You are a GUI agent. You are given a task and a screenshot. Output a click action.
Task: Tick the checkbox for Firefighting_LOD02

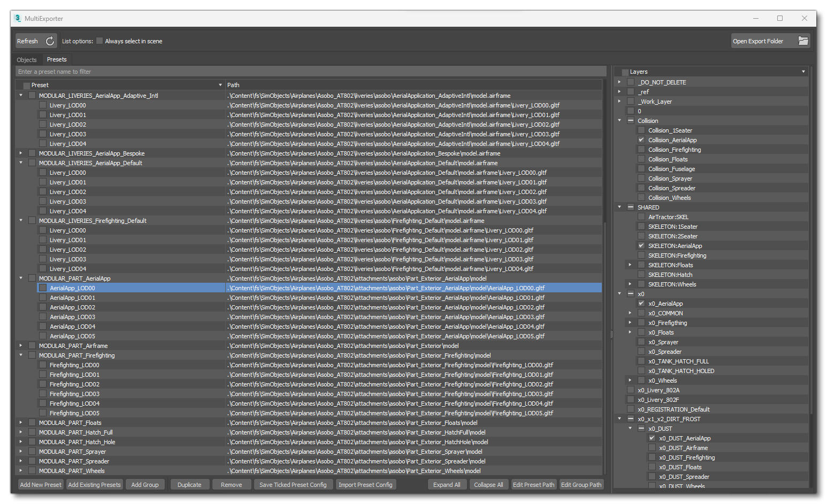[x=42, y=384]
